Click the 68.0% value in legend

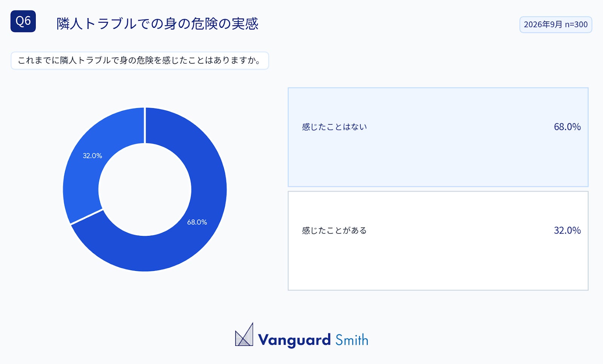pos(567,127)
